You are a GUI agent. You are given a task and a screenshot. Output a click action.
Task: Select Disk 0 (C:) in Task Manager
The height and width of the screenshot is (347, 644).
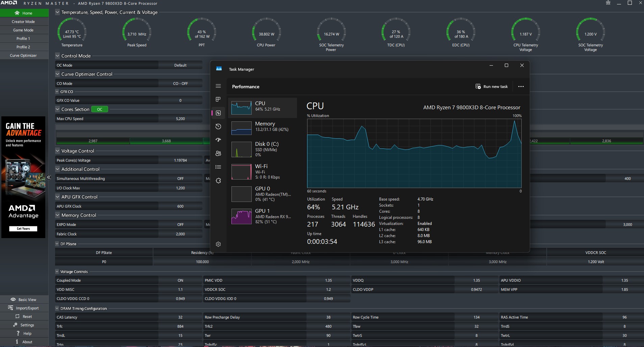point(263,149)
